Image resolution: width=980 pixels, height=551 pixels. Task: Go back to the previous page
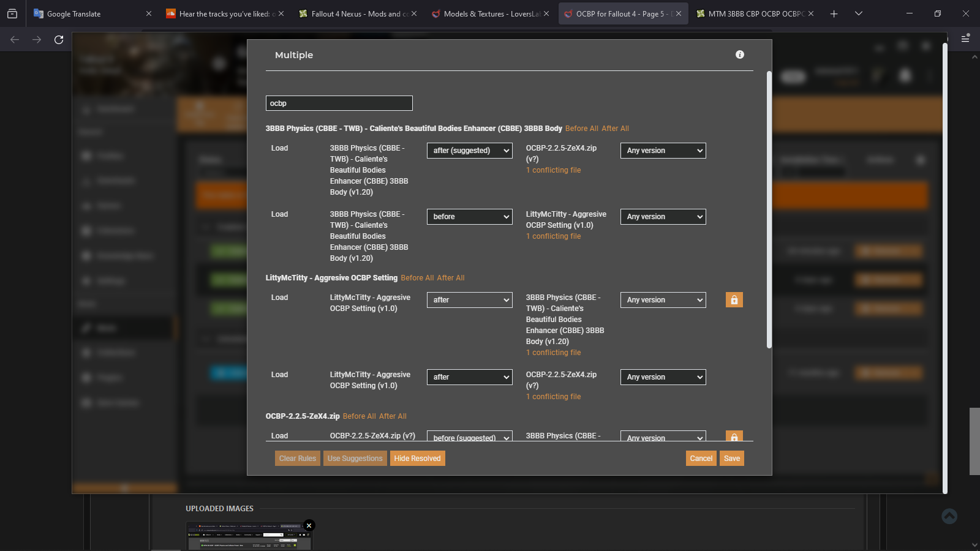tap(15, 40)
